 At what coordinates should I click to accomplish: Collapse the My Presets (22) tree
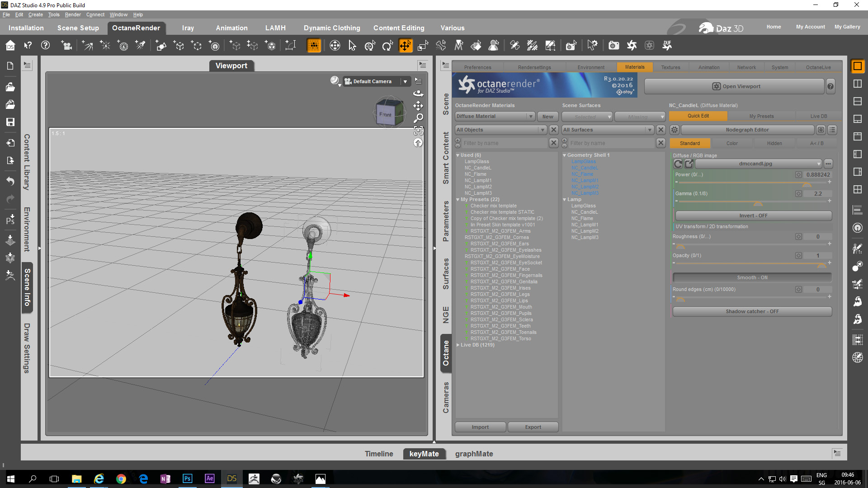[458, 199]
